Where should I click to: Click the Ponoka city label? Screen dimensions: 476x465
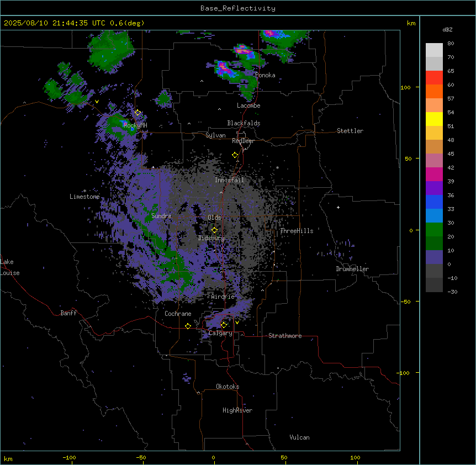[x=265, y=75]
